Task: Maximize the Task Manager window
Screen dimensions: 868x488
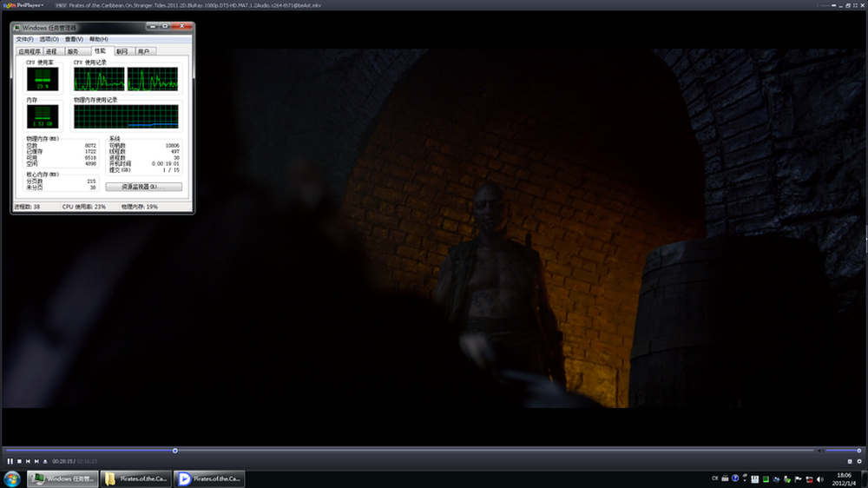Action: tap(164, 26)
